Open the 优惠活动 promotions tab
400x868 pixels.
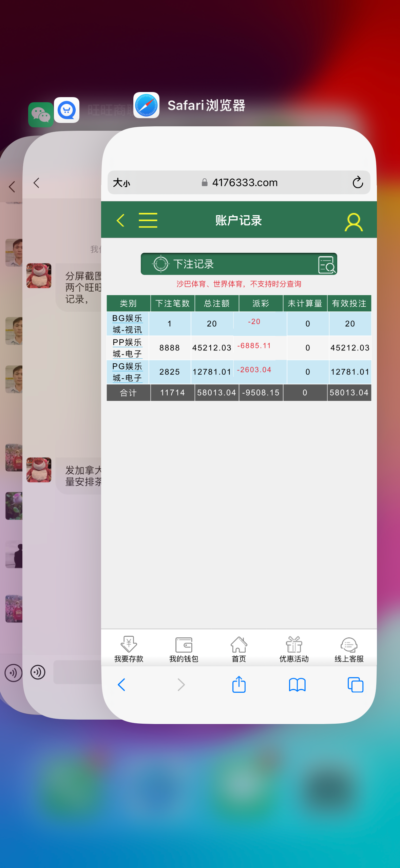tap(294, 649)
